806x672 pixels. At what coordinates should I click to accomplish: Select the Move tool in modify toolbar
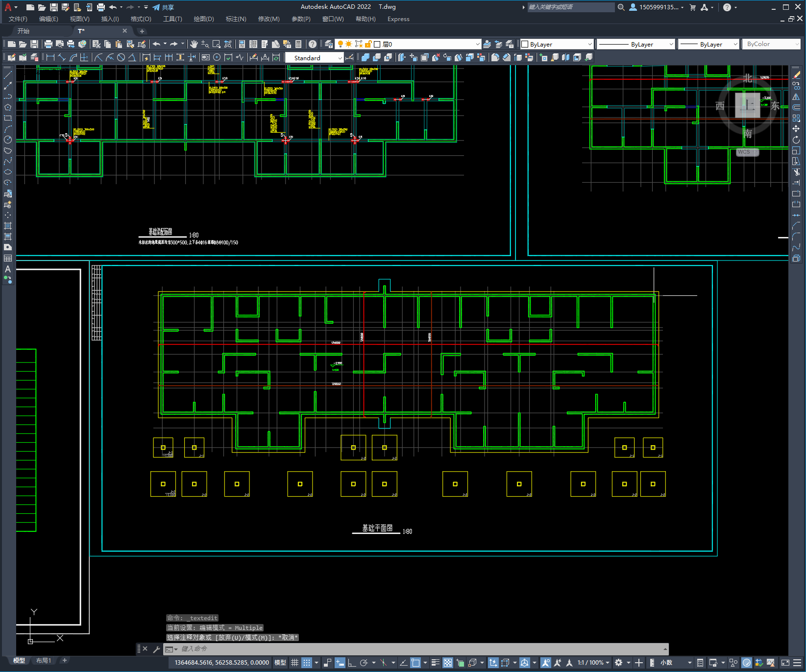(796, 129)
